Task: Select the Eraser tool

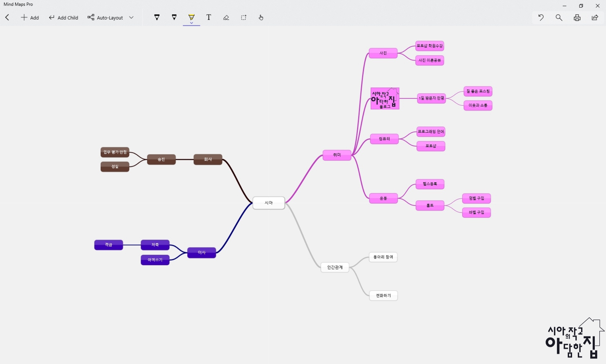Action: coord(226,18)
